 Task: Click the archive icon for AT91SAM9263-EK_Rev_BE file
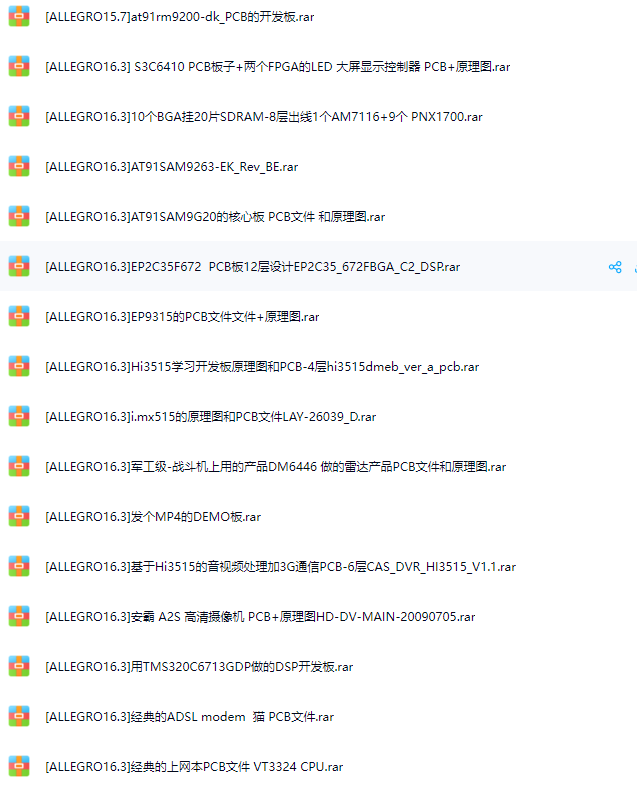[x=19, y=166]
